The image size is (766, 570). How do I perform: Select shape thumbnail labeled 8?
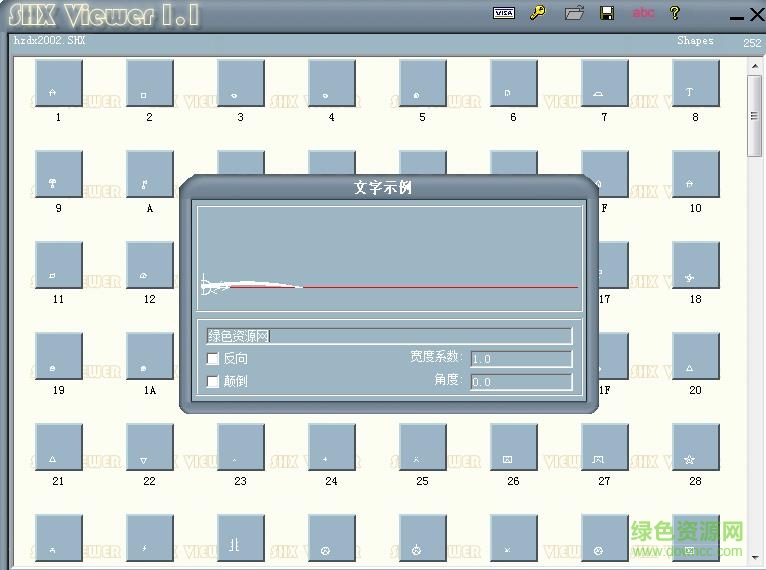(696, 83)
